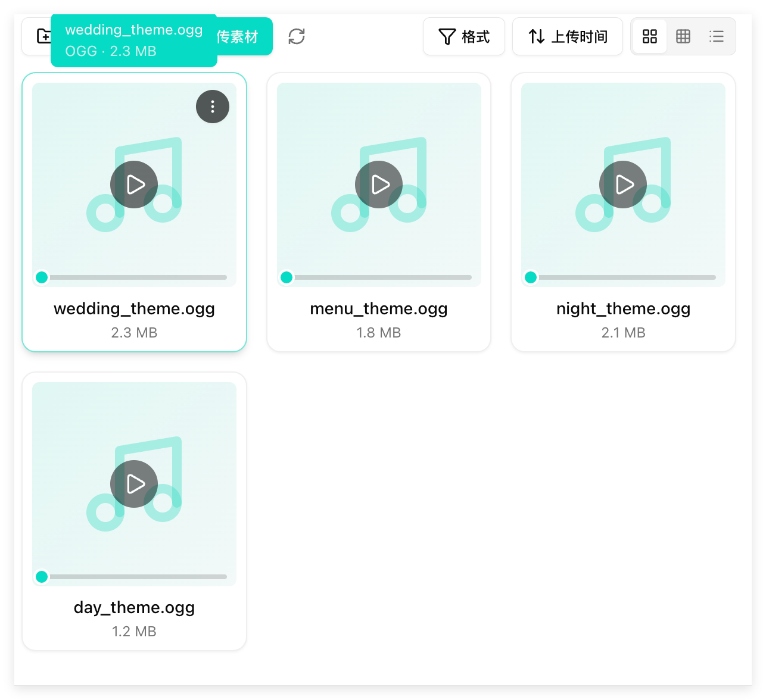This screenshot has width=766, height=700.
Task: Open the more options menu on wedding_theme.ogg
Action: pyautogui.click(x=213, y=107)
